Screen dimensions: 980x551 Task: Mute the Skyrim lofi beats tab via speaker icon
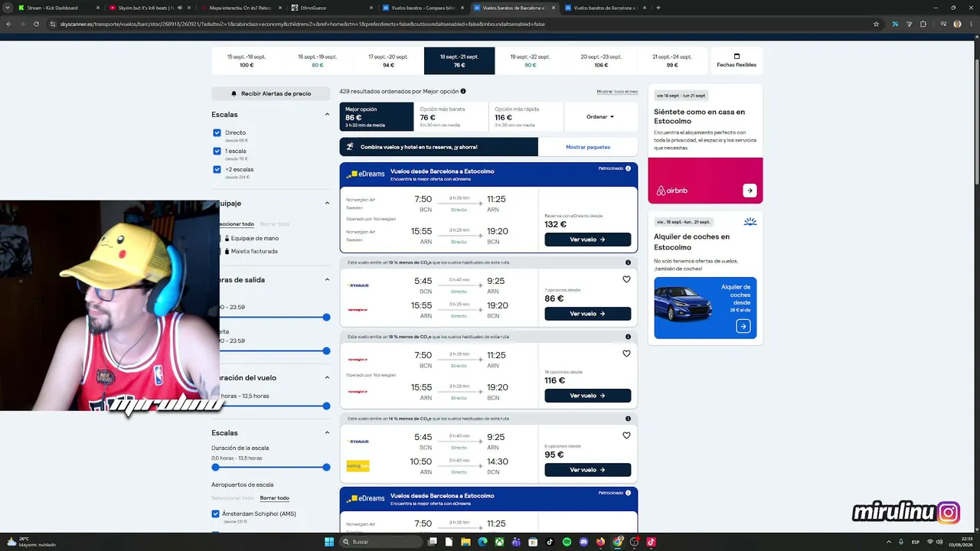coord(179,8)
